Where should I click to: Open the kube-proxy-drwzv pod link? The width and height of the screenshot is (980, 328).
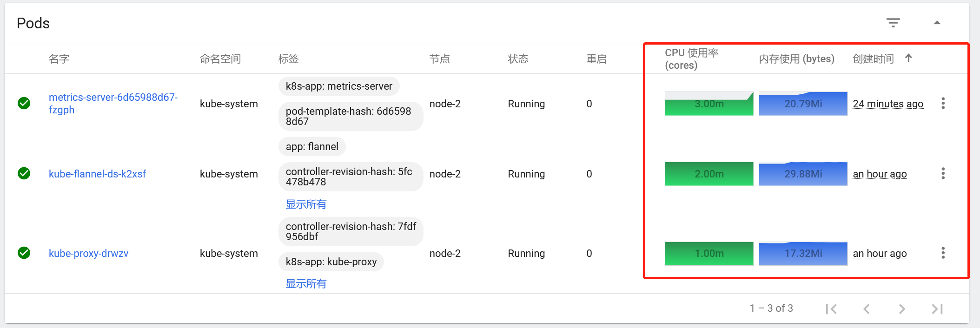tap(88, 253)
